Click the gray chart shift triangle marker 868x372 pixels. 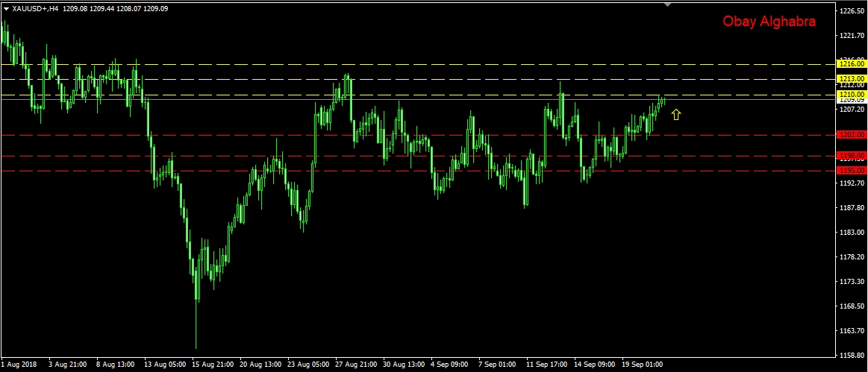click(x=668, y=4)
